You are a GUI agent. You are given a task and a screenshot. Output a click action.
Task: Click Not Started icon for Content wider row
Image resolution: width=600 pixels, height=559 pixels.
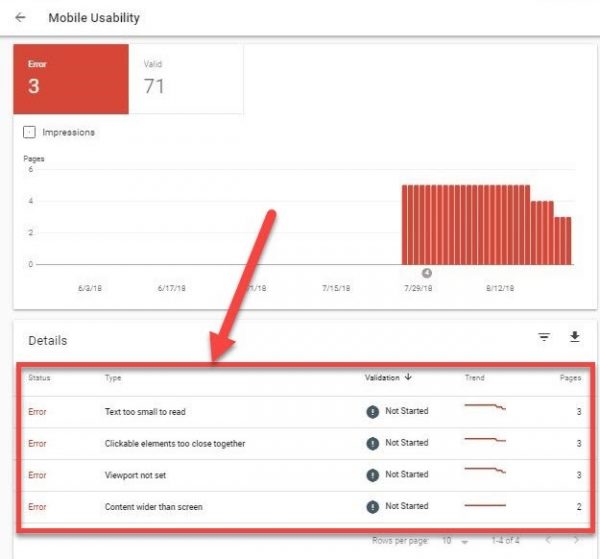[x=372, y=507]
